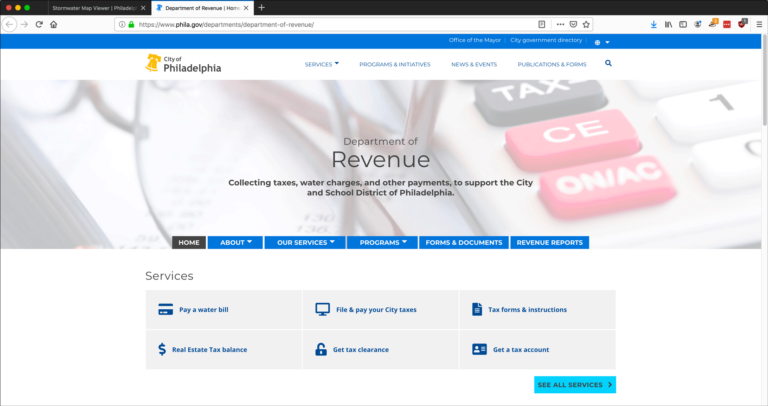Click the See All Services button
The width and height of the screenshot is (768, 406).
coord(575,384)
